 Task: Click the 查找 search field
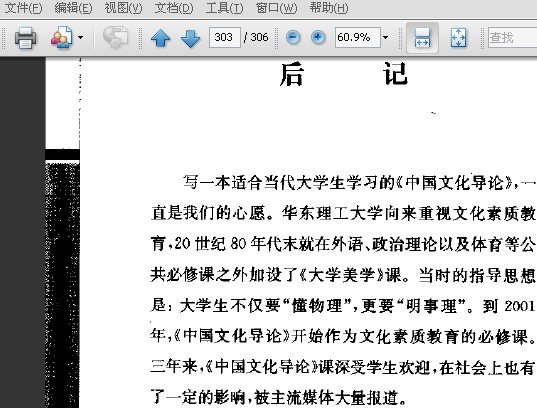click(x=512, y=37)
